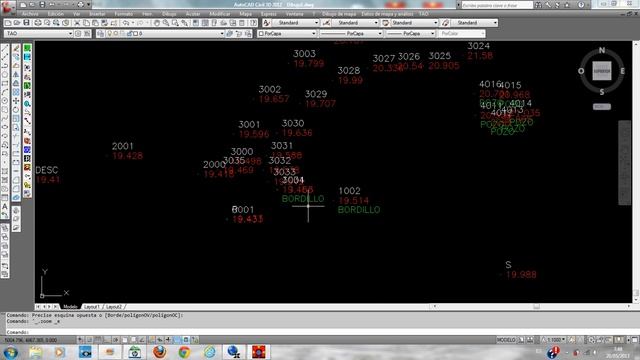Select the Line draw tool
The width and height of the screenshot is (640, 360).
(5, 48)
